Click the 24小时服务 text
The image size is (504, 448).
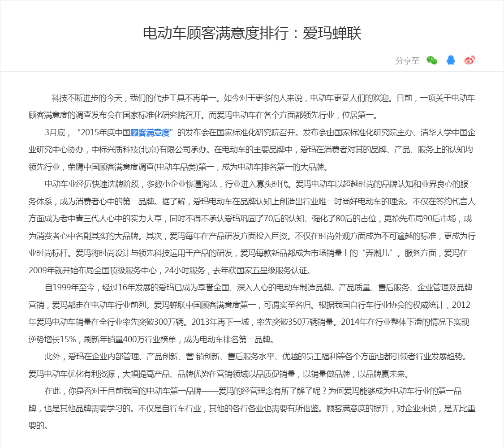pyautogui.click(x=185, y=271)
